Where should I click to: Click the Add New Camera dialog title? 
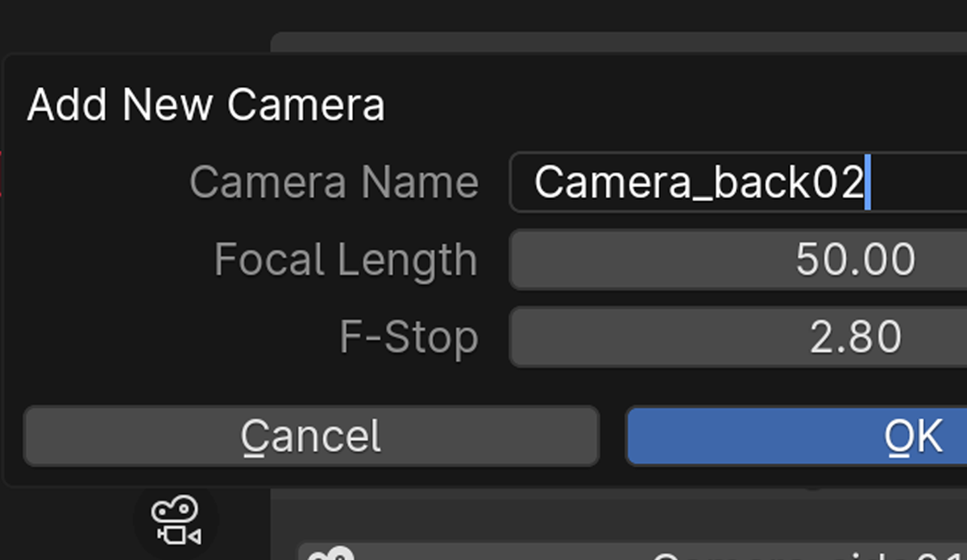tap(206, 105)
